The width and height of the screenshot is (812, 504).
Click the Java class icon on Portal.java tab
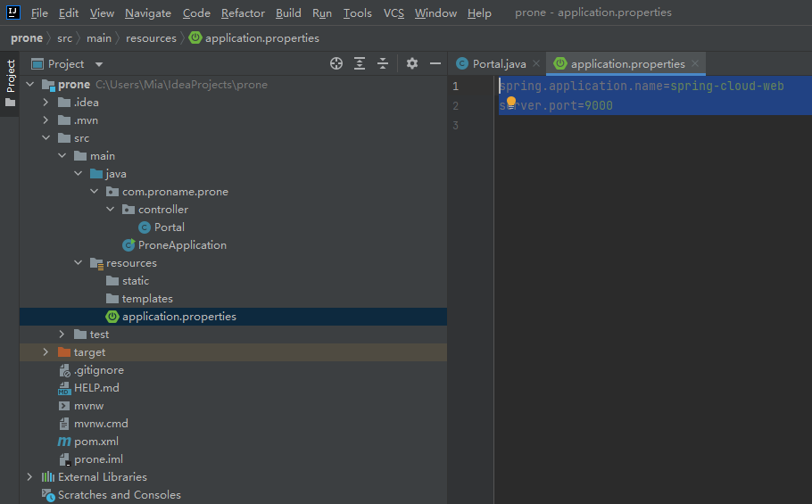[462, 63]
